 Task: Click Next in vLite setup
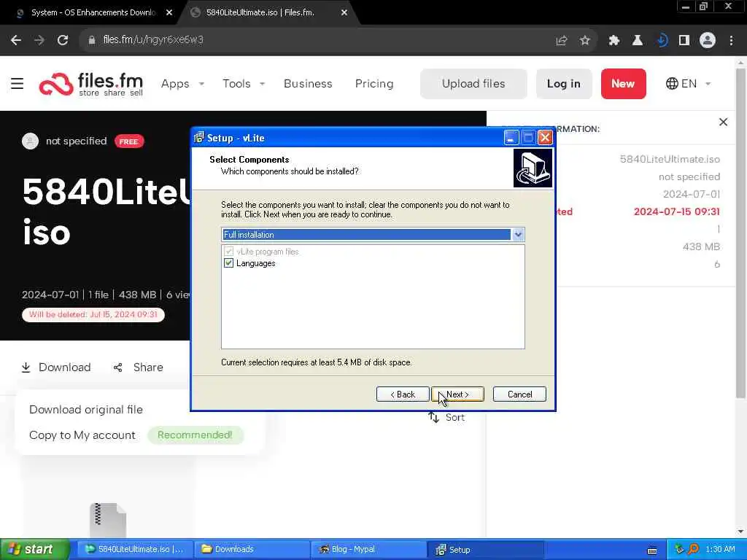click(x=457, y=394)
